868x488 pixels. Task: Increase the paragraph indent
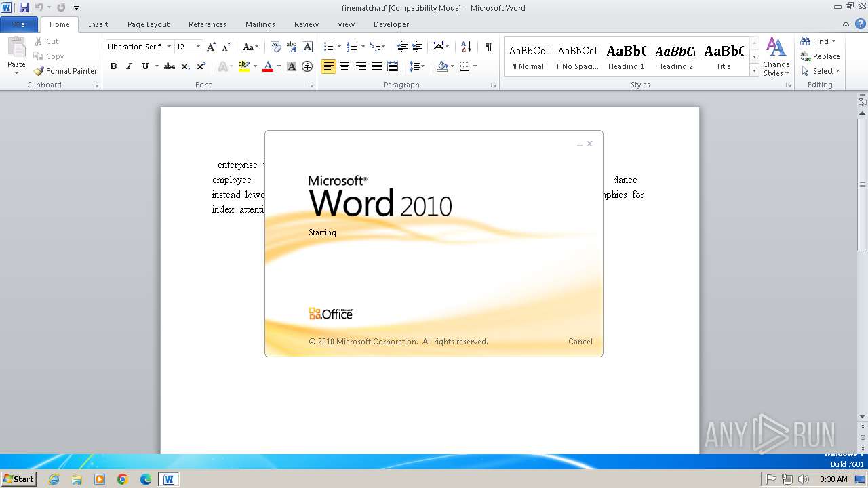tap(418, 47)
